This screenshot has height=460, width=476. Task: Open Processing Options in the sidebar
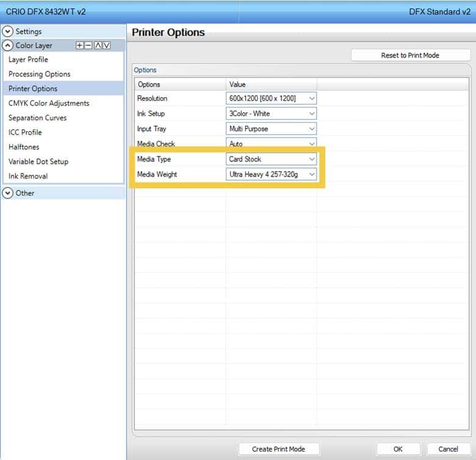coord(39,74)
